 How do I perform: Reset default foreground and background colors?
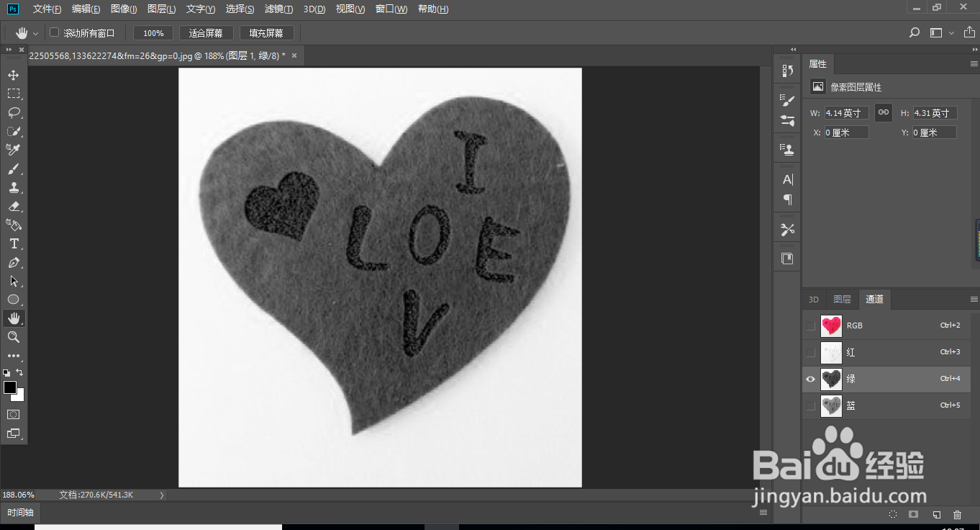click(x=6, y=373)
